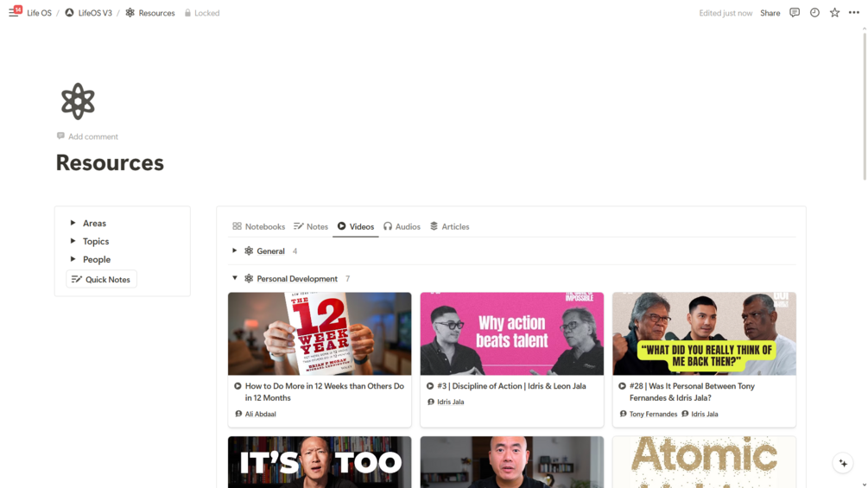This screenshot has width=868, height=488.
Task: Open the Why action beats talent thumbnail
Action: pyautogui.click(x=512, y=333)
